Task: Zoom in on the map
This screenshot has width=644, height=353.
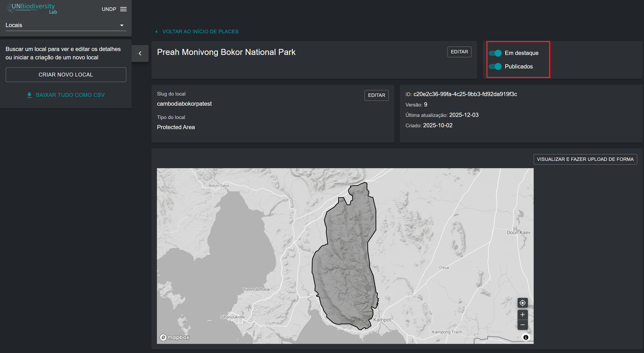Action: pos(522,315)
